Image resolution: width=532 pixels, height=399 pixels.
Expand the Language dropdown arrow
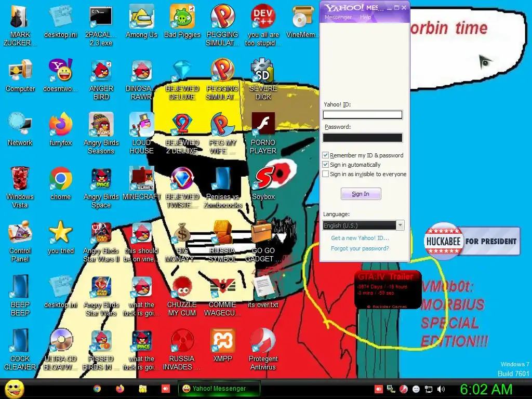[401, 225]
